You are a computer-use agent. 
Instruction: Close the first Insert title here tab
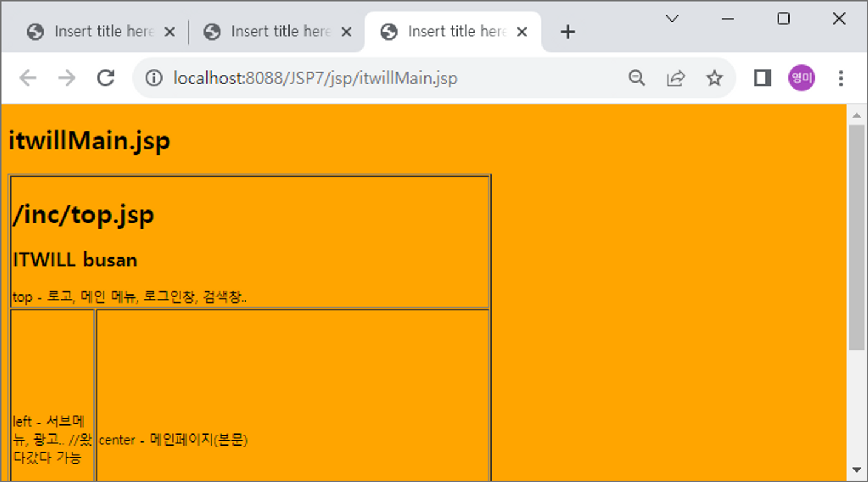(x=169, y=32)
